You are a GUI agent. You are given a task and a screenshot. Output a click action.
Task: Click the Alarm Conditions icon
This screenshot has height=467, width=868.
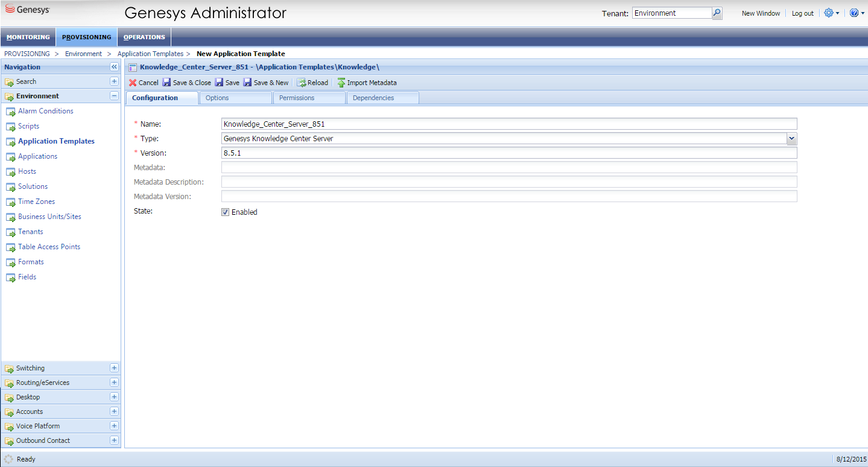[10, 112]
